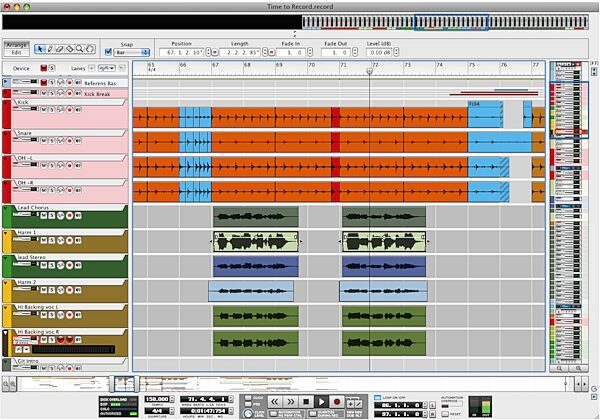This screenshot has width=600, height=420.
Task: Click the Stop button in transport
Action: [306, 402]
